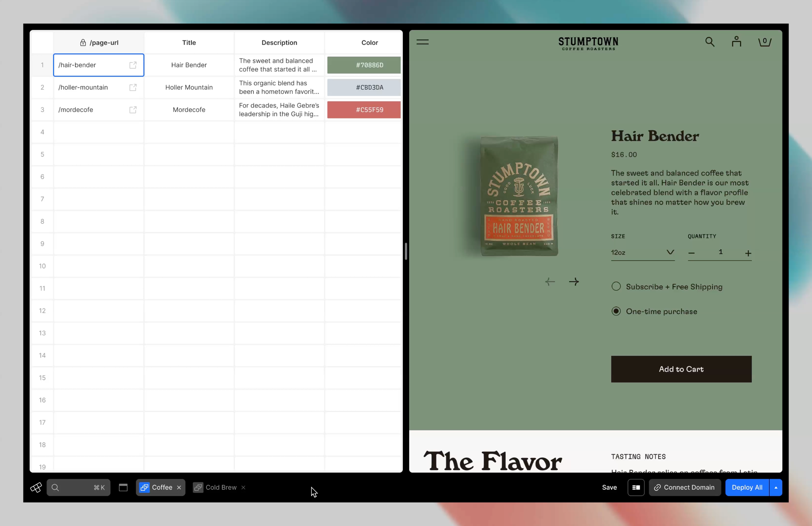Close the Cold Brew tab
This screenshot has width=812, height=526.
pyautogui.click(x=243, y=487)
